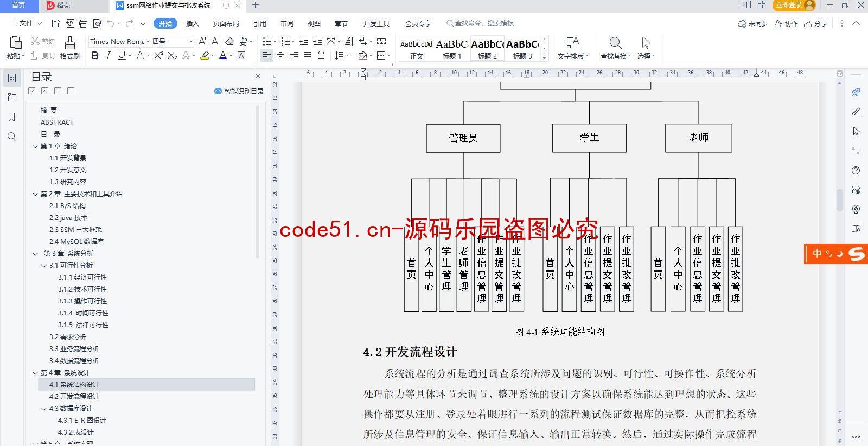
Task: Open the font color picker
Action: pos(231,55)
